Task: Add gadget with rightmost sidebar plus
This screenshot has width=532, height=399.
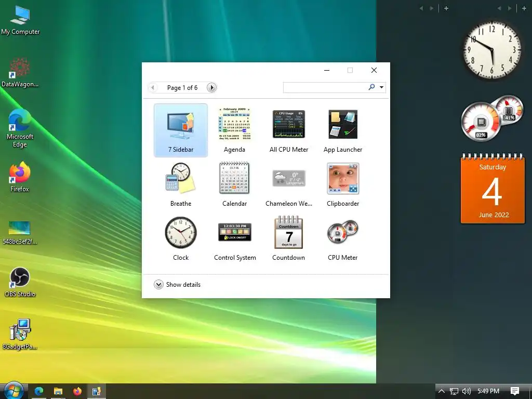Action: tap(524, 8)
